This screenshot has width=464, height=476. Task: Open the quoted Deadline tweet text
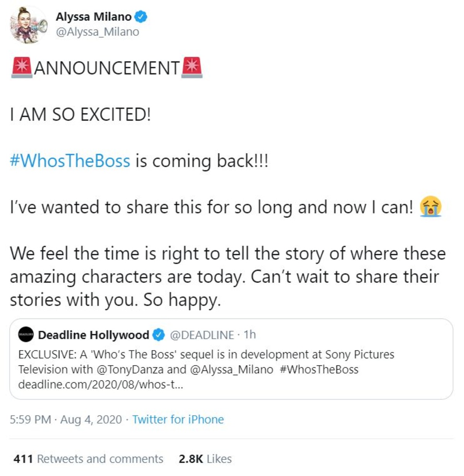click(206, 362)
